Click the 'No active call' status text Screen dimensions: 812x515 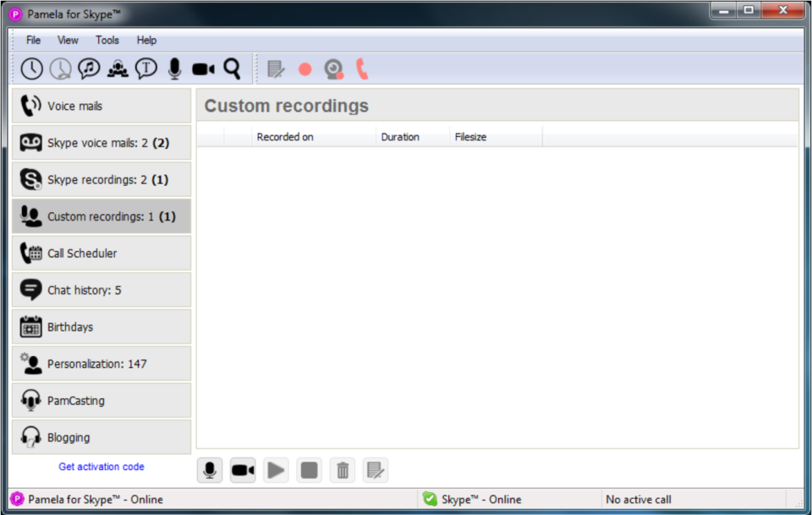pyautogui.click(x=639, y=500)
